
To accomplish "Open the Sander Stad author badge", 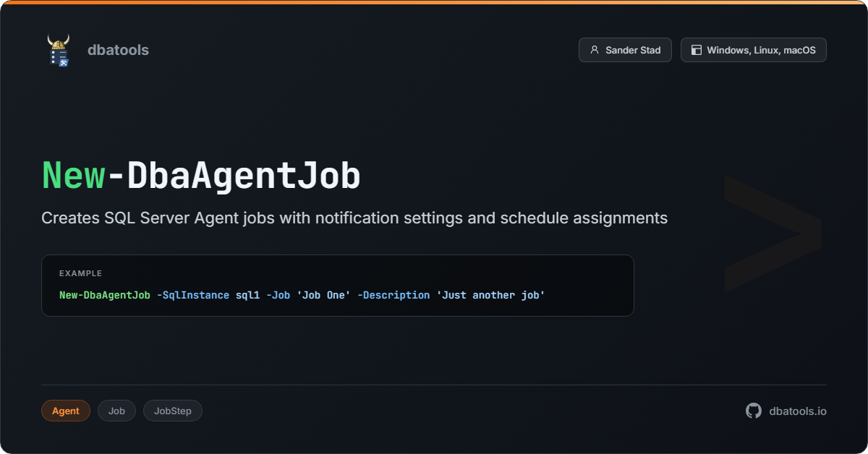I will coord(625,50).
